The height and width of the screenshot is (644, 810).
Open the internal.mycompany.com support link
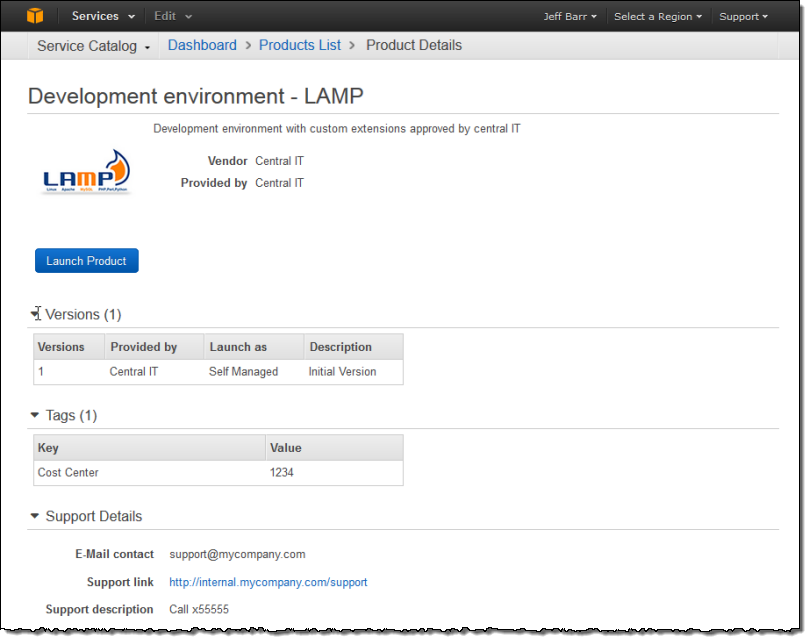(x=268, y=582)
